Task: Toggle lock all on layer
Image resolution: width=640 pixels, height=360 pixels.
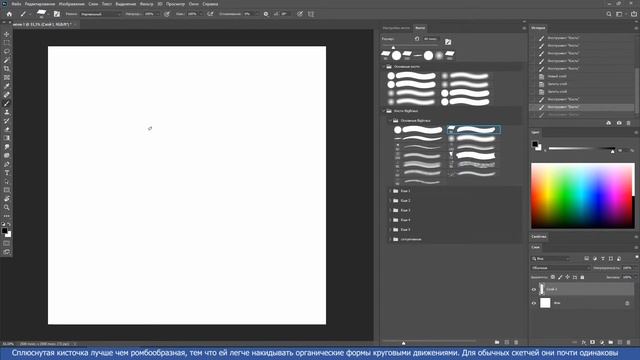Action: click(582, 277)
